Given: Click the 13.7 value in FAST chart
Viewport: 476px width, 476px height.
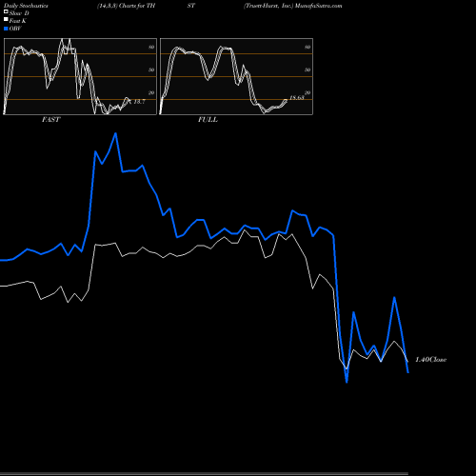Looking at the screenshot, I should pos(139,102).
